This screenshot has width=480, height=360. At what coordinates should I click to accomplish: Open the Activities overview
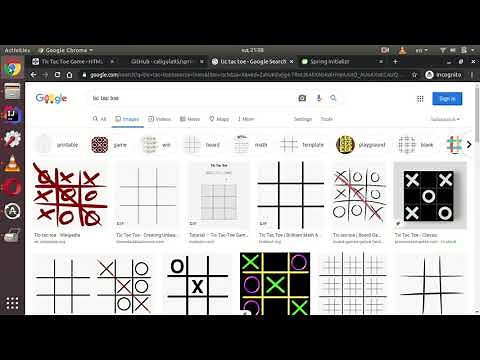(x=17, y=50)
